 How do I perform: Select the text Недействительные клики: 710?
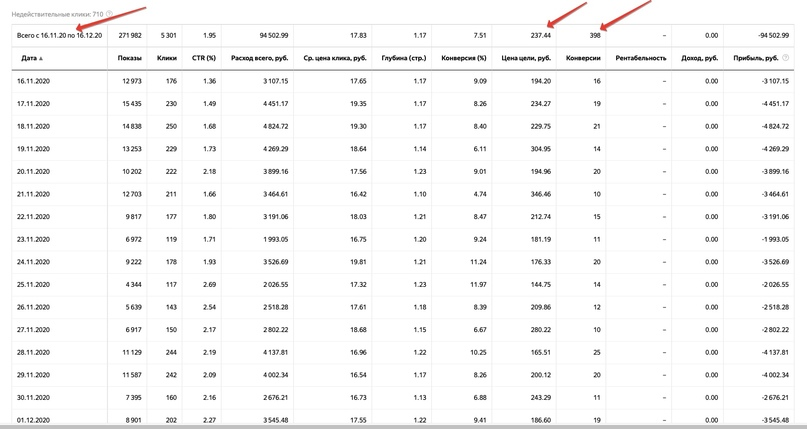pos(57,14)
